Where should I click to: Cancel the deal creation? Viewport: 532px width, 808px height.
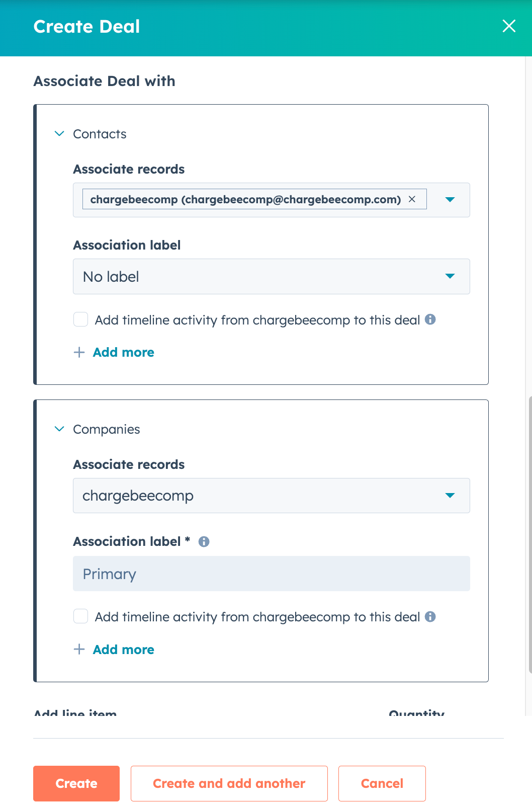pyautogui.click(x=382, y=783)
